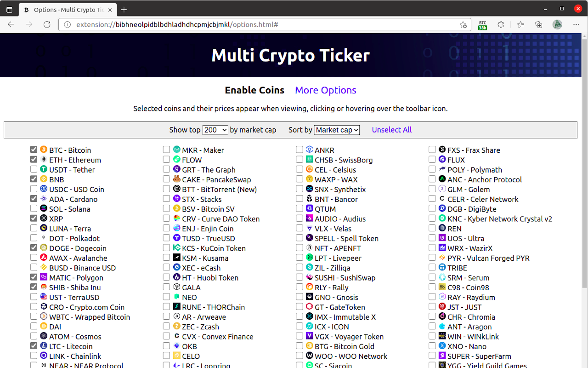The width and height of the screenshot is (588, 368).
Task: Open the browser favorites star-list icon
Action: click(520, 24)
